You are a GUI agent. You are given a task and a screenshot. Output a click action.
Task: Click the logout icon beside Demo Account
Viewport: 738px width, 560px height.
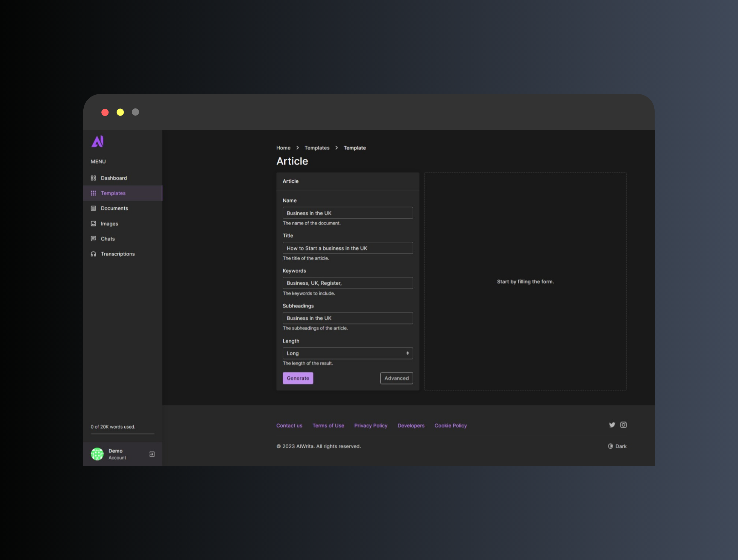(152, 454)
